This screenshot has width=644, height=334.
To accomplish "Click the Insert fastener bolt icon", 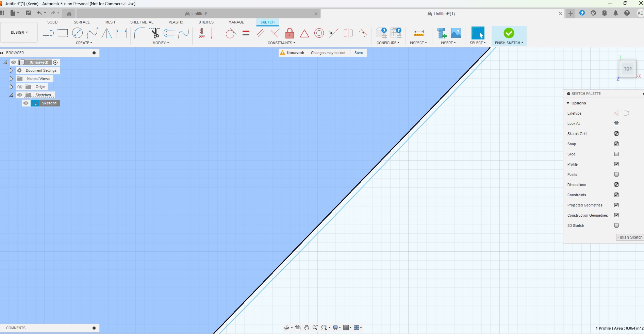I will (x=442, y=33).
